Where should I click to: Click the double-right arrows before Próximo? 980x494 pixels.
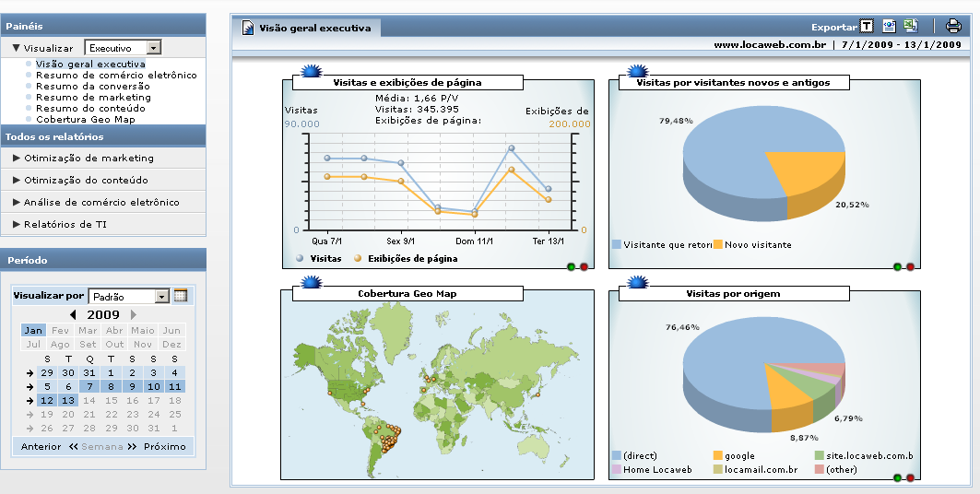click(x=132, y=447)
